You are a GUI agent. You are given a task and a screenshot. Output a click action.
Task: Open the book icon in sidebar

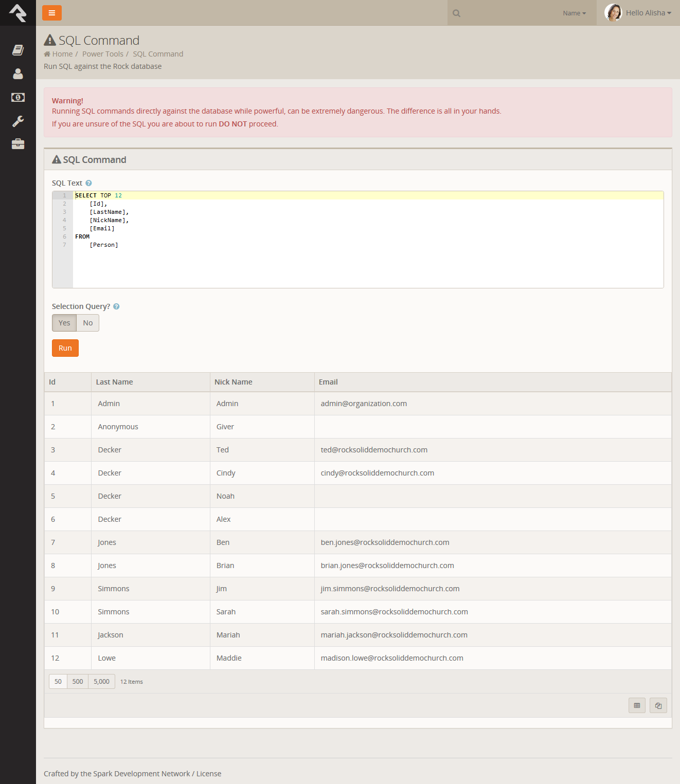[18, 50]
